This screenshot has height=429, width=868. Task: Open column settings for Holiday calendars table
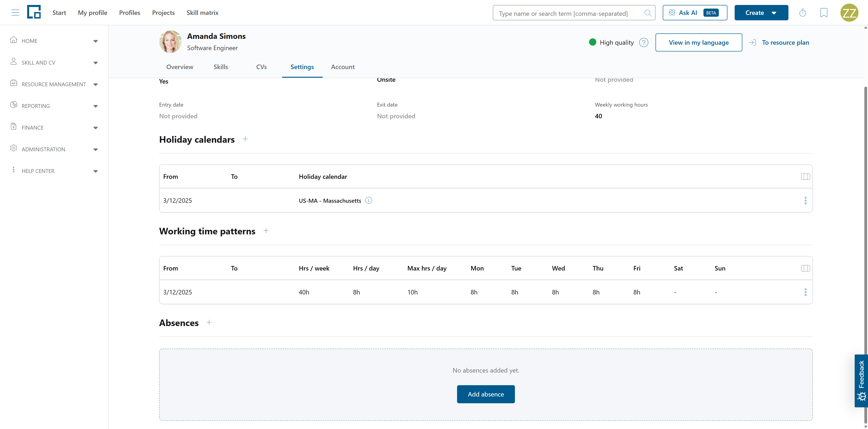click(805, 177)
